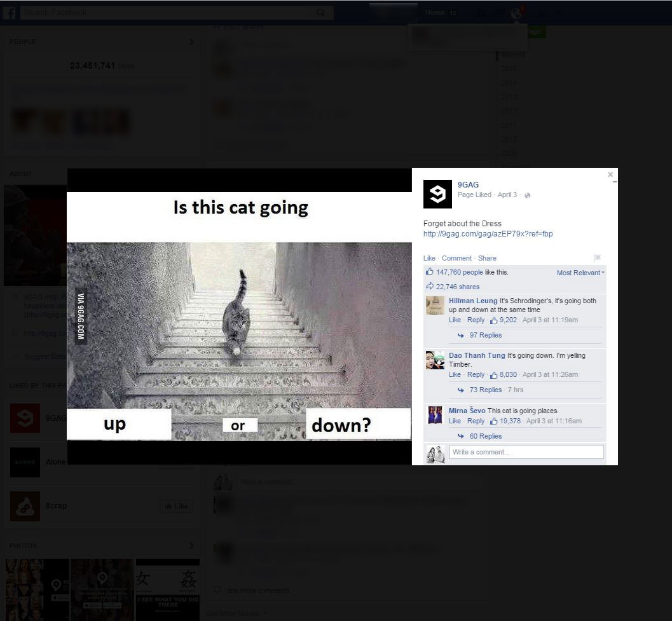The width and height of the screenshot is (672, 621).
Task: Select the 9GAG icon under Liked By
Action: 24,418
